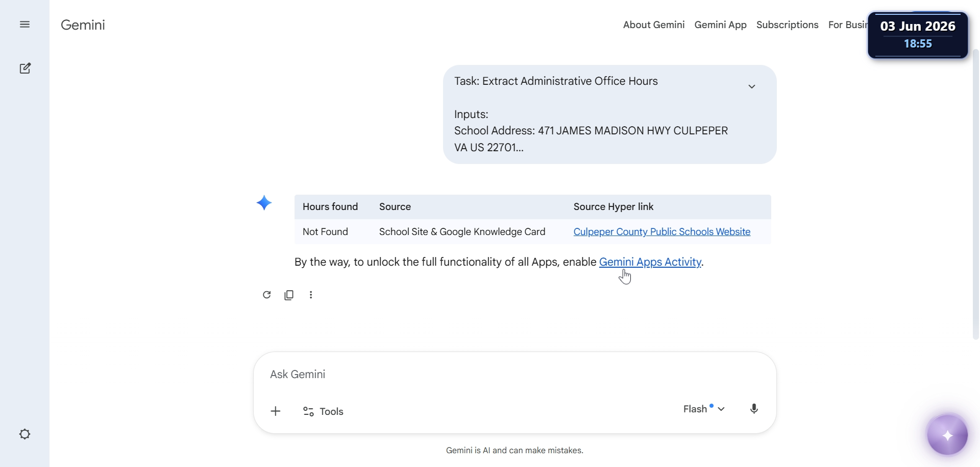Click the Gemini sparkle icon beside the response
980x467 pixels.
[264, 203]
